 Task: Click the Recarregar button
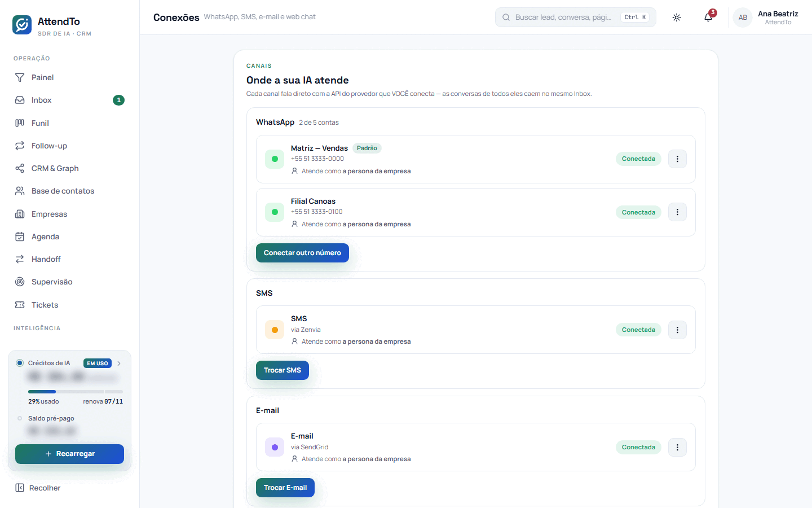tap(69, 454)
